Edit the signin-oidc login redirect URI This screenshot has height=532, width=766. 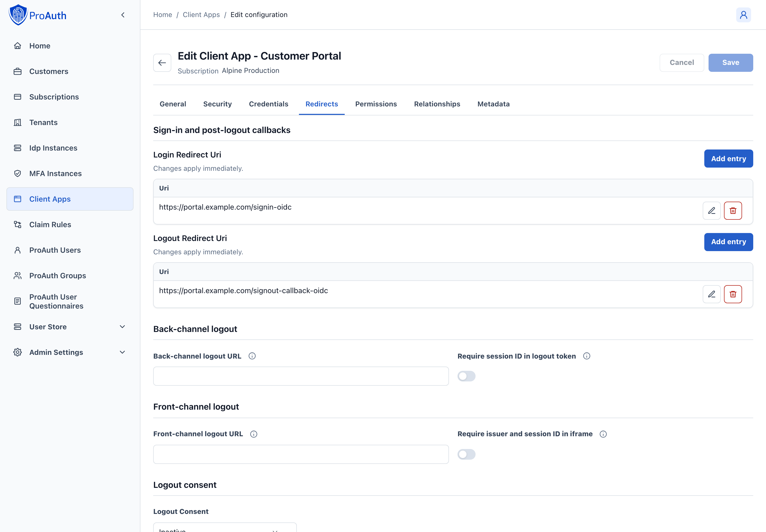711,211
